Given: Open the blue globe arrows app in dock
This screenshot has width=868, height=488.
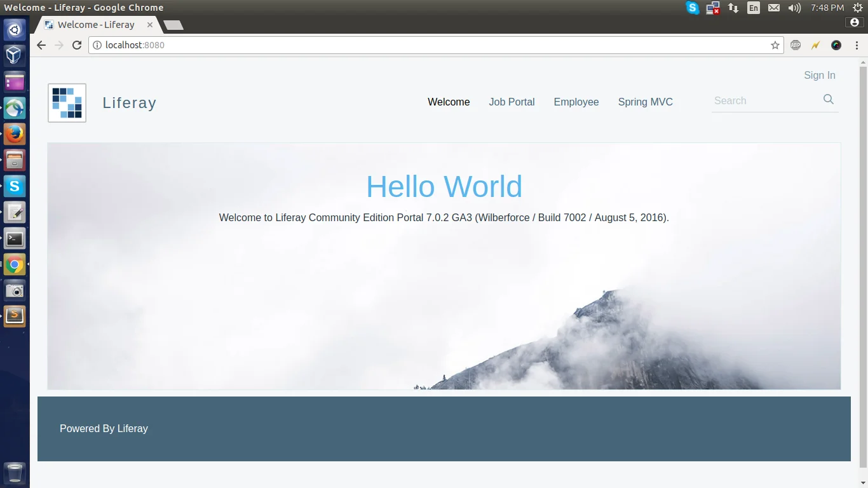Looking at the screenshot, I should point(15,108).
